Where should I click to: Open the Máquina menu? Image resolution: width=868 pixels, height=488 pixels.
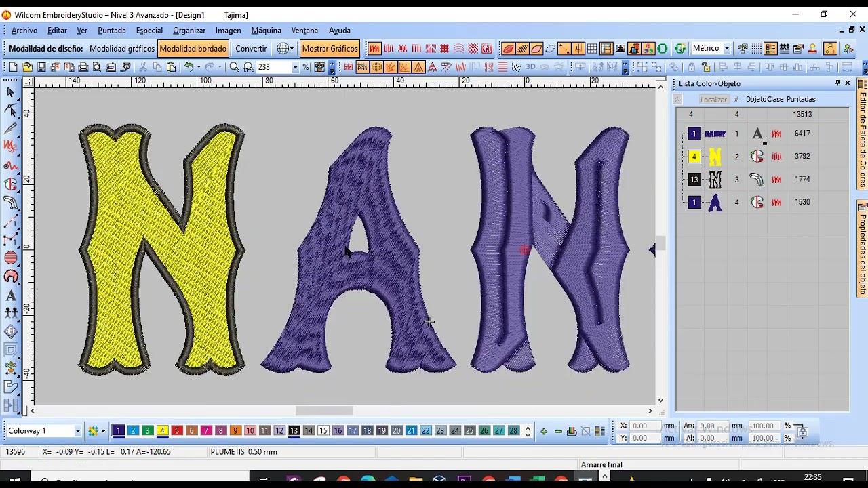click(x=266, y=30)
